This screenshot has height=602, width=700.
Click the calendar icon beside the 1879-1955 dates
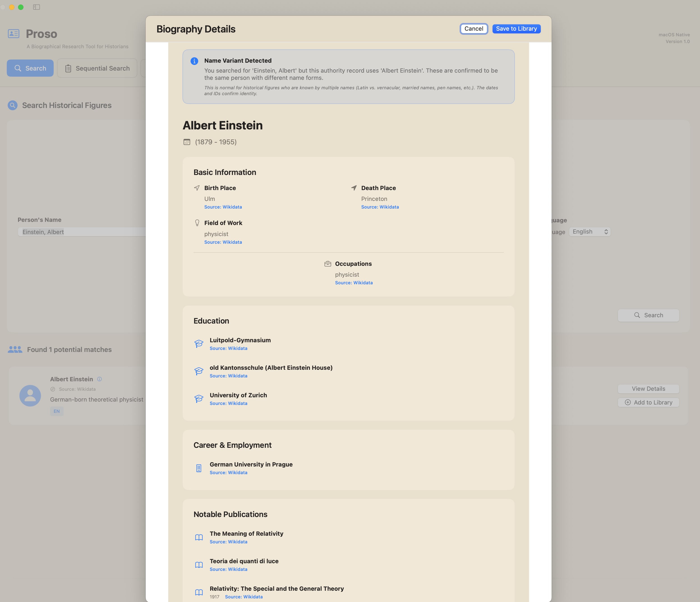187,142
